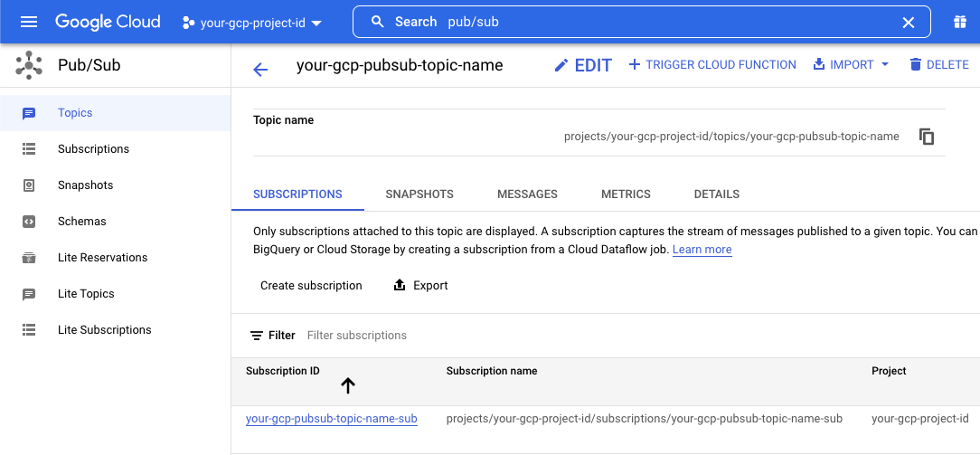
Task: Clear the search with the X icon
Action: pos(908,23)
